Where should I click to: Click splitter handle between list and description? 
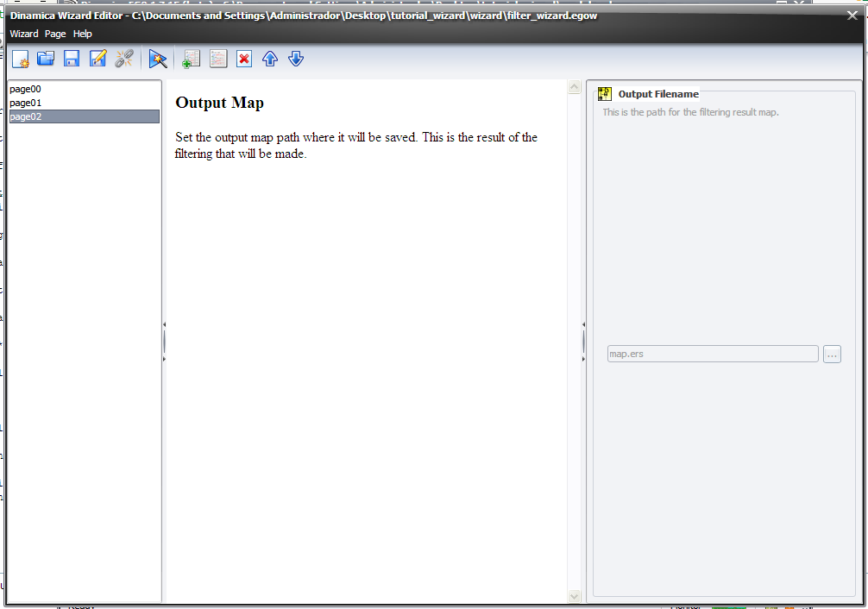(164, 342)
